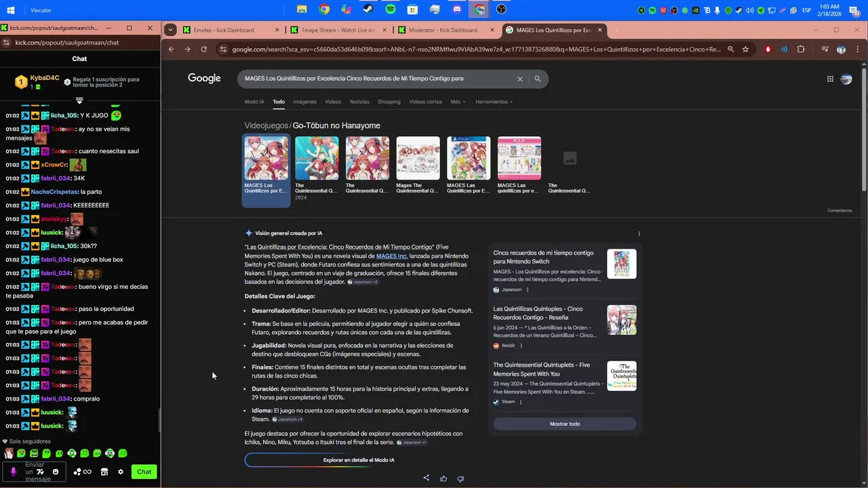The height and width of the screenshot is (488, 868).
Task: Click the Google search text field
Action: [x=376, y=79]
